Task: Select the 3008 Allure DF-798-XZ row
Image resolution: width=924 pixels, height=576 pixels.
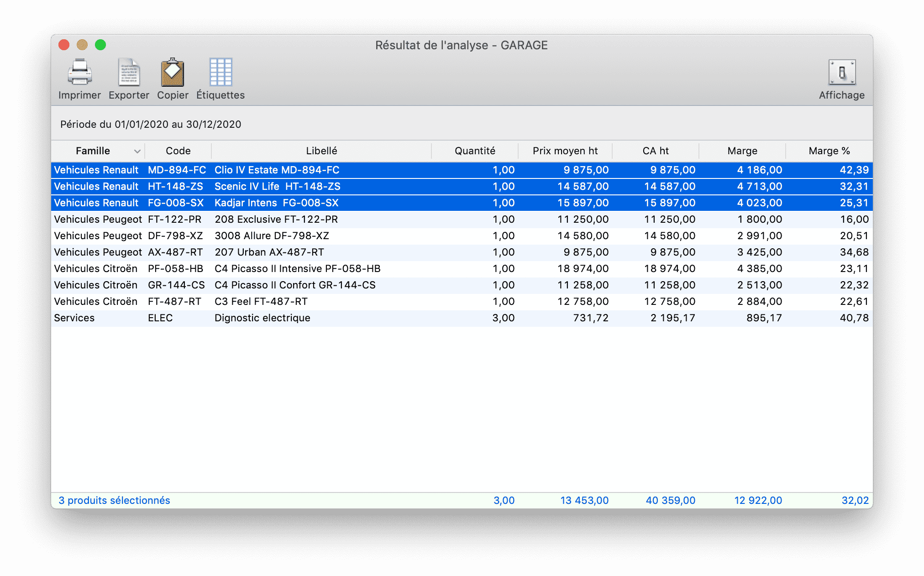Action: [x=462, y=236]
